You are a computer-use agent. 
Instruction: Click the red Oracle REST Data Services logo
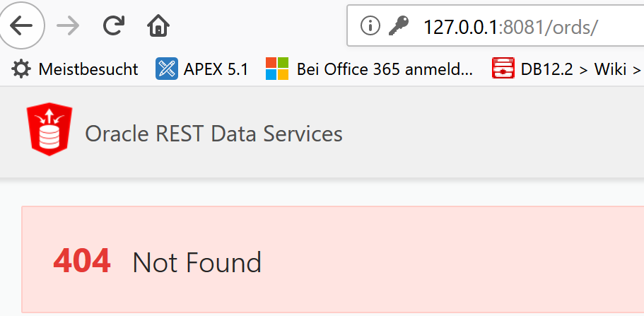(x=49, y=129)
